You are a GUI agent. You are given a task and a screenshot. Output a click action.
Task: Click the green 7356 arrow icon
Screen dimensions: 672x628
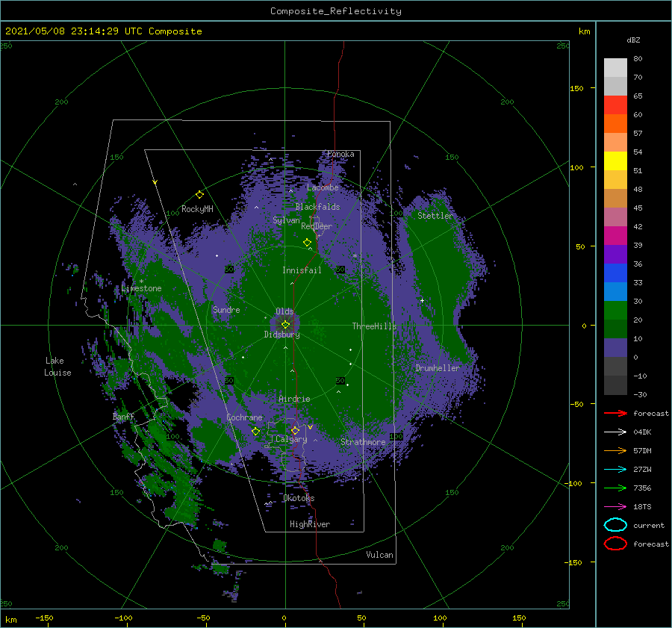click(x=615, y=488)
